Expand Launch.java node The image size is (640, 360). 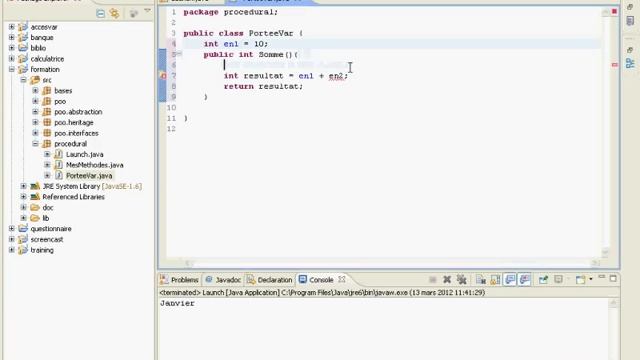click(47, 154)
